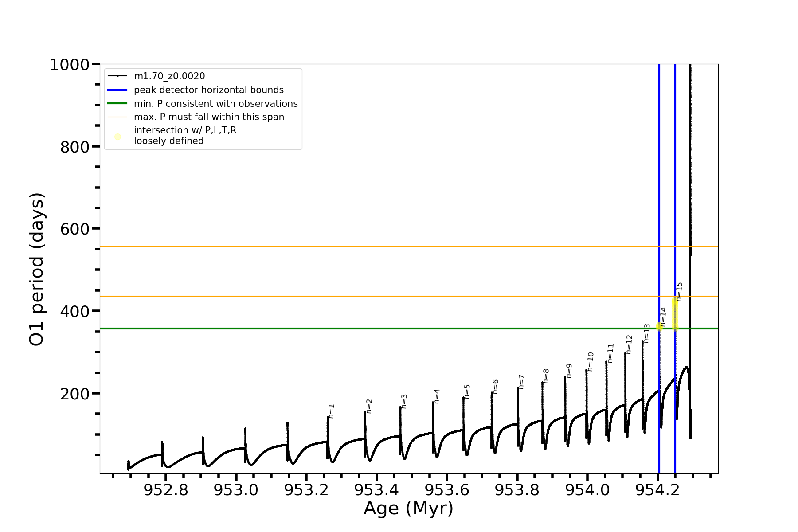The height and width of the screenshot is (532, 798).
Task: Click the 1000 y-axis tick label
Action: [70, 65]
